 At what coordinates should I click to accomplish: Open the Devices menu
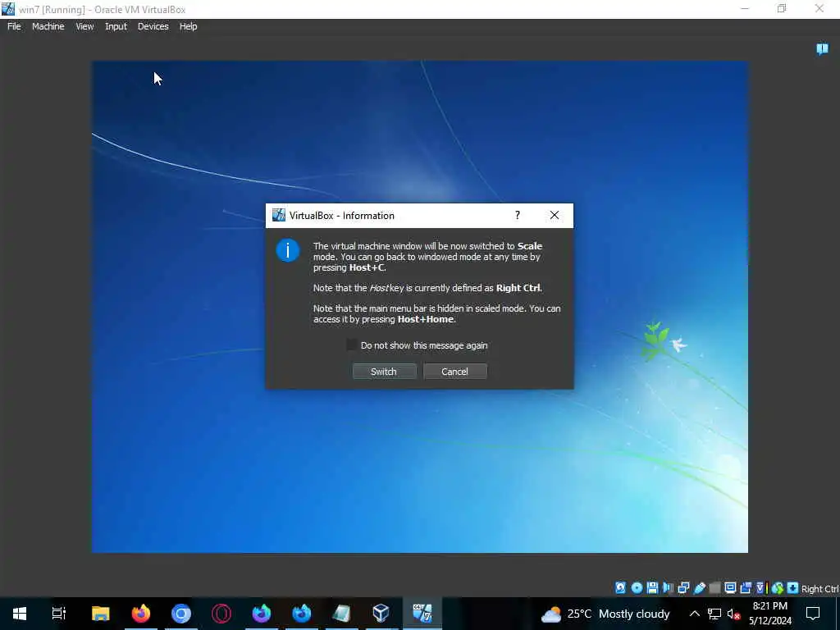coord(153,26)
